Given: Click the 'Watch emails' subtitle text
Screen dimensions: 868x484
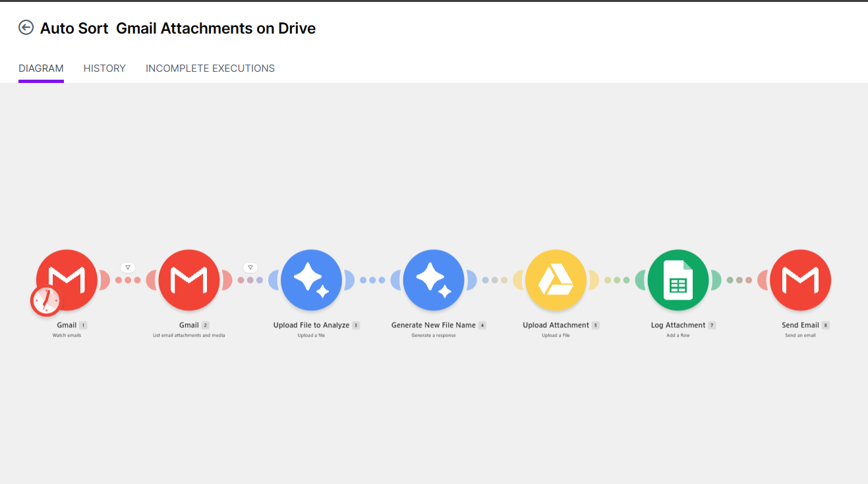Looking at the screenshot, I should point(67,335).
